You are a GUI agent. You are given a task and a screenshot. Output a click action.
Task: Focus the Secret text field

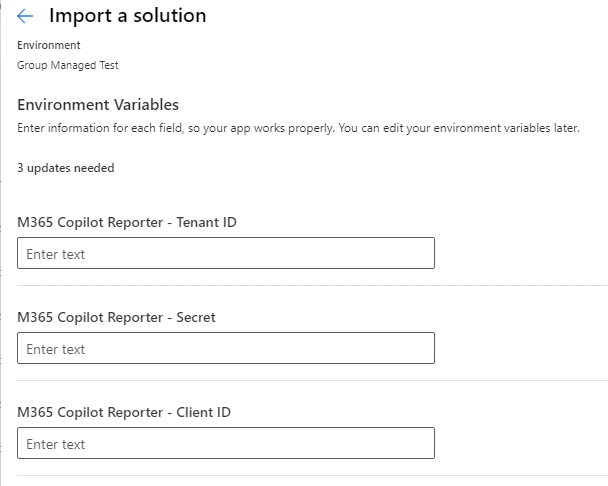click(226, 348)
